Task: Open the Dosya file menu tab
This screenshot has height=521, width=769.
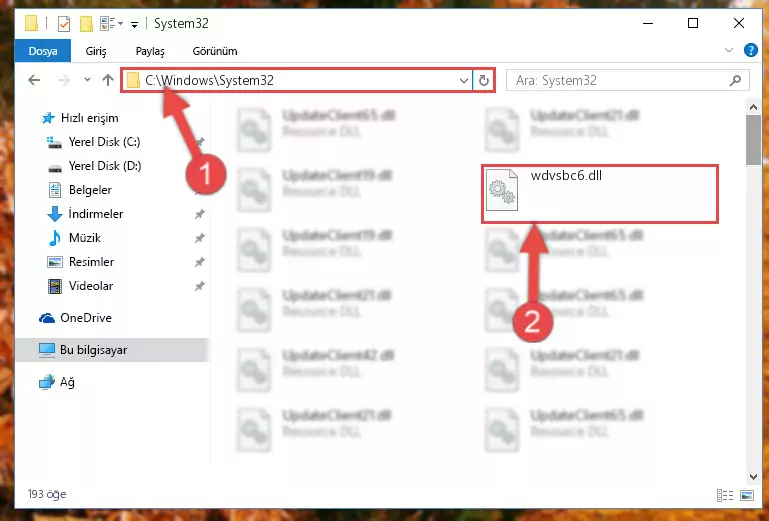Action: (x=43, y=51)
